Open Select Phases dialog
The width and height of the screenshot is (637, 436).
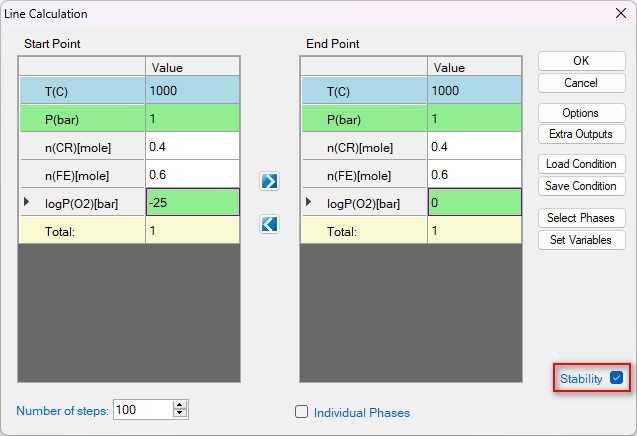(x=581, y=218)
